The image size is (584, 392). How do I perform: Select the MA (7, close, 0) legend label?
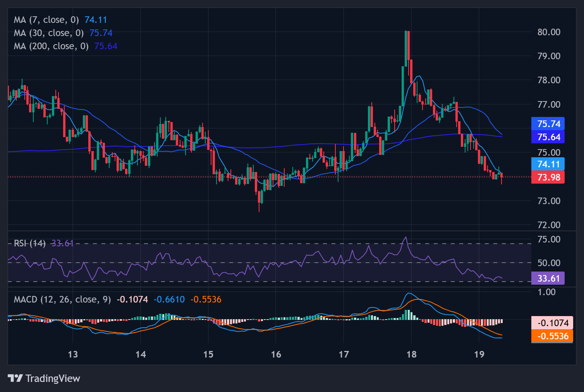46,20
